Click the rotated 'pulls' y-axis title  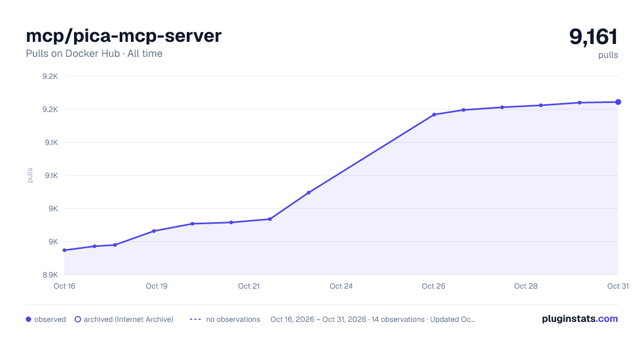point(30,175)
